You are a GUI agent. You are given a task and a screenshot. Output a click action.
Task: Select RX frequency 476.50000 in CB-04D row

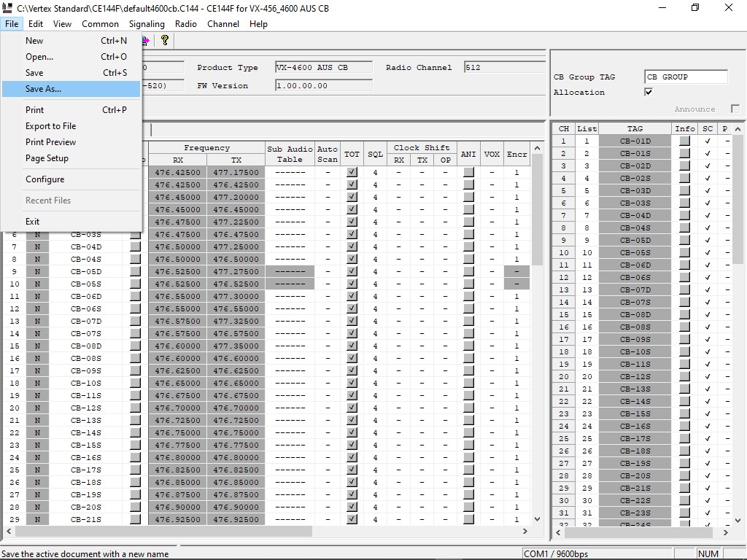pyautogui.click(x=178, y=246)
